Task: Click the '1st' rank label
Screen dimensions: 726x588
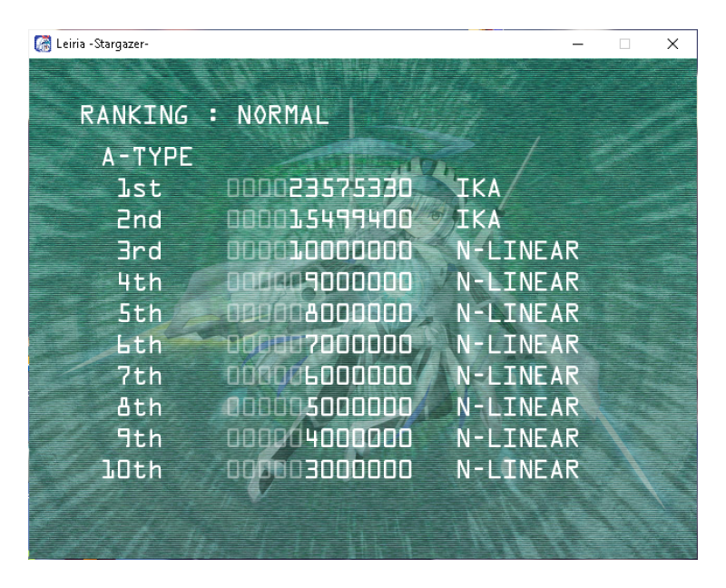Action: [x=140, y=189]
